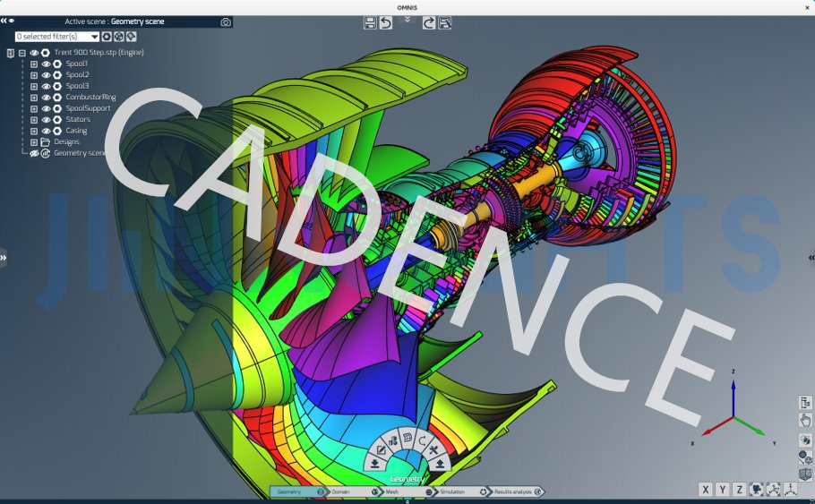
Task: Click the redo arrow in top toolbar
Action: 429,22
